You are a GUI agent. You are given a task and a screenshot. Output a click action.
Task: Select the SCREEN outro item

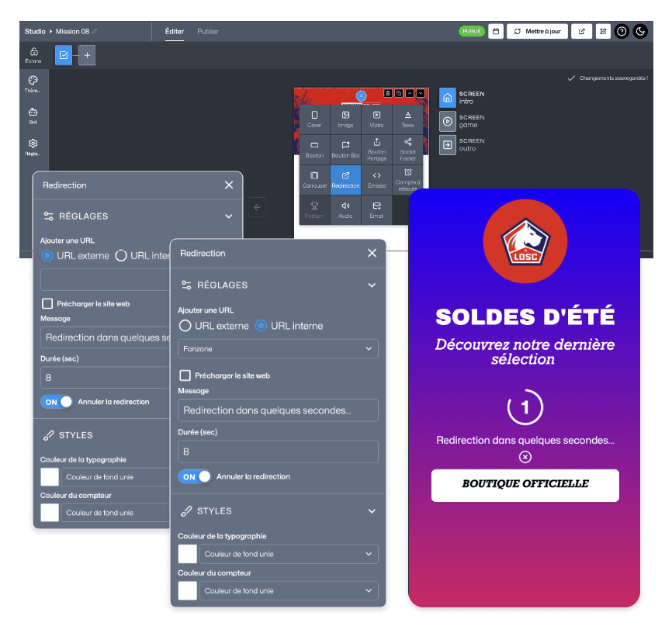pos(462,145)
